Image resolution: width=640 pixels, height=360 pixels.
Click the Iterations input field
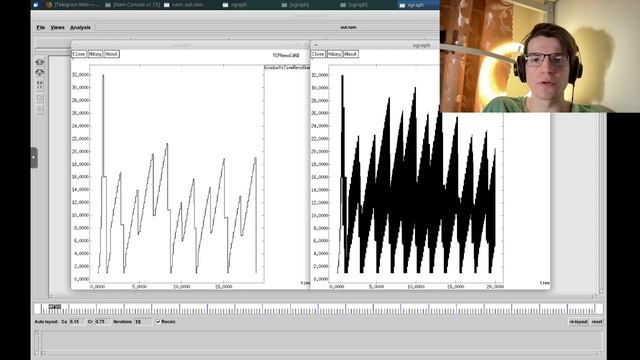point(143,322)
